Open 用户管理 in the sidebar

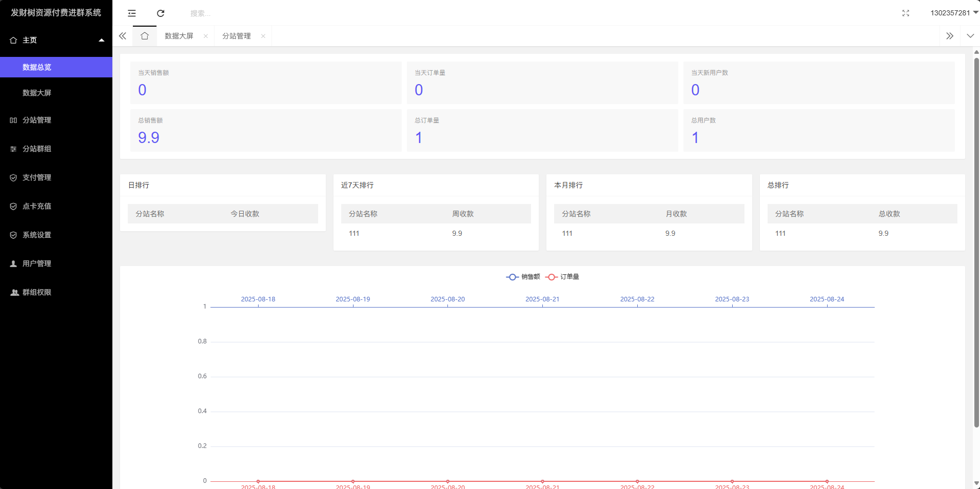pyautogui.click(x=37, y=263)
